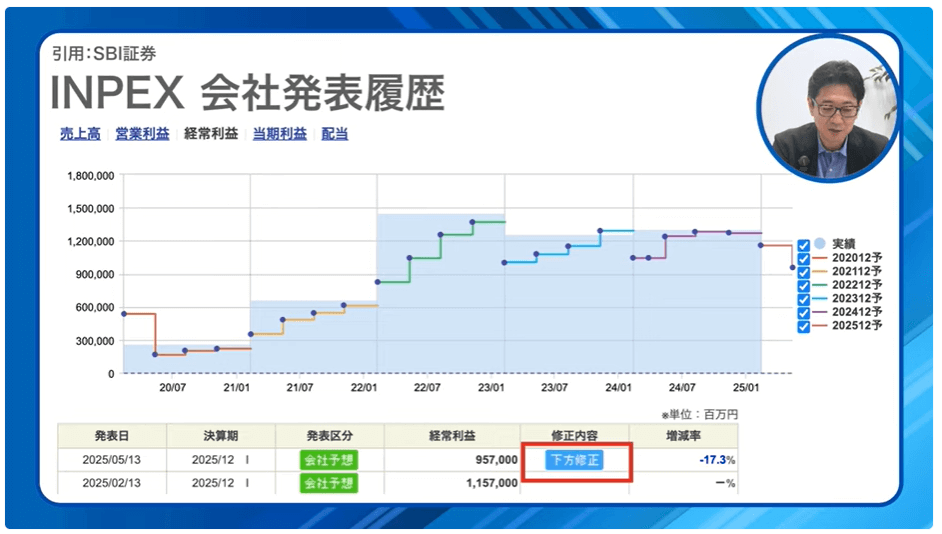Select the 1,157,000 value cell
The image size is (942, 534).
(x=452, y=483)
